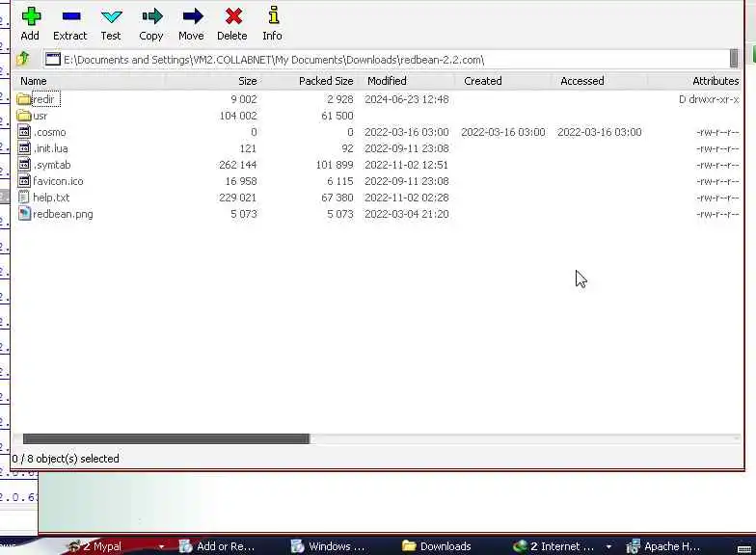This screenshot has width=756, height=555.
Task: Select the .symtab file name
Action: pyautogui.click(x=52, y=165)
